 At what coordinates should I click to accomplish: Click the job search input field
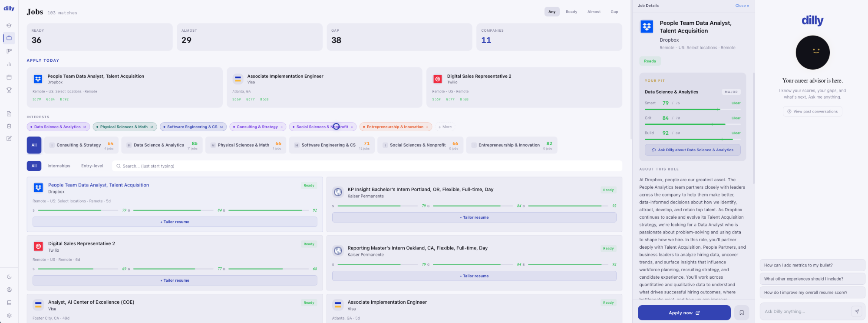(367, 166)
